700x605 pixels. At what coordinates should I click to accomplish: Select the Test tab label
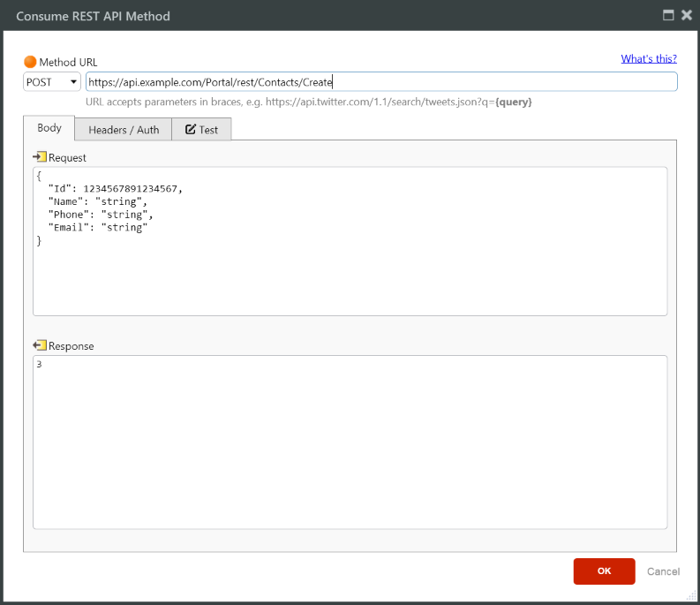[x=208, y=130]
